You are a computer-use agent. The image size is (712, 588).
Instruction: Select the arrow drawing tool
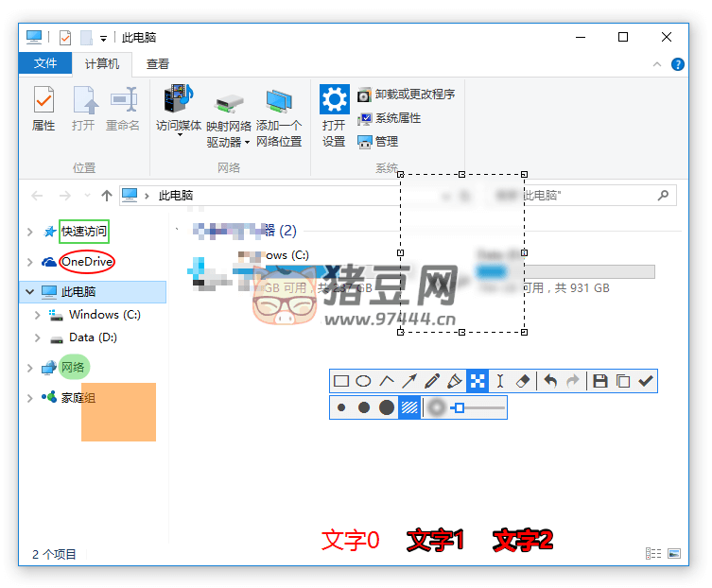(409, 381)
